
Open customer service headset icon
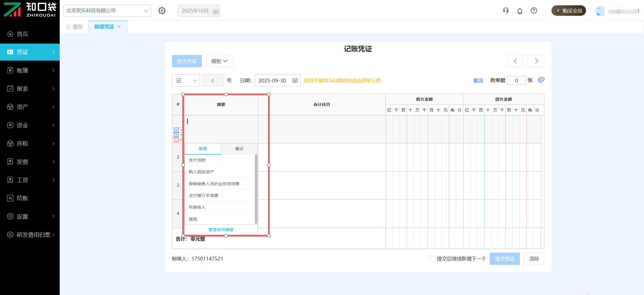click(x=506, y=11)
